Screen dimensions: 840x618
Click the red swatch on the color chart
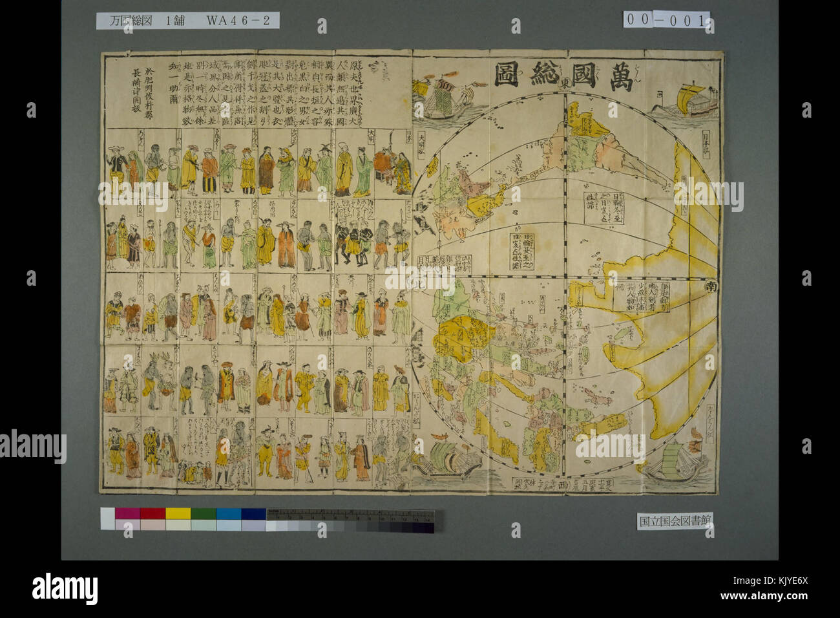coord(152,514)
